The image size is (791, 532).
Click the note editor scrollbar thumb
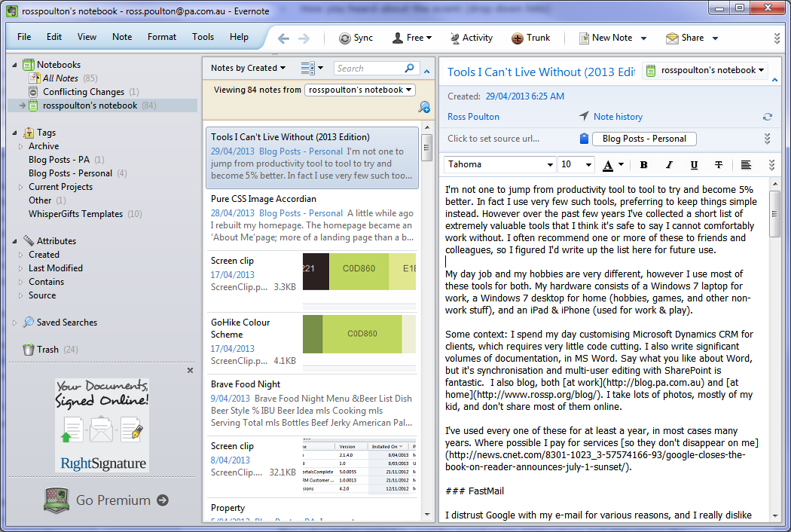775,215
